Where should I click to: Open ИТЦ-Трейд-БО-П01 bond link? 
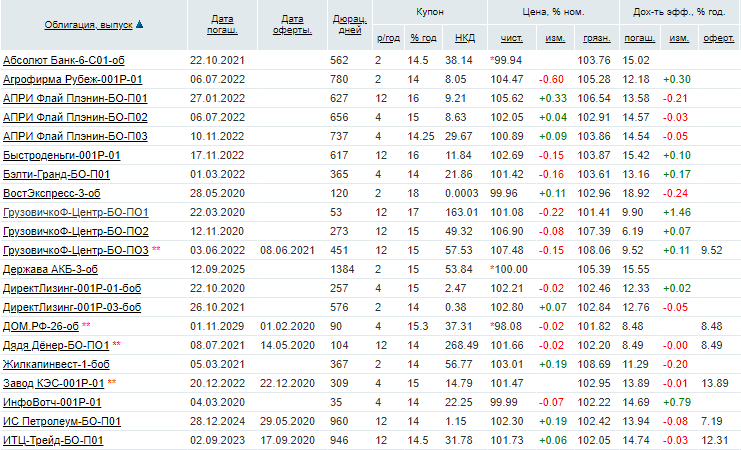pos(54,439)
